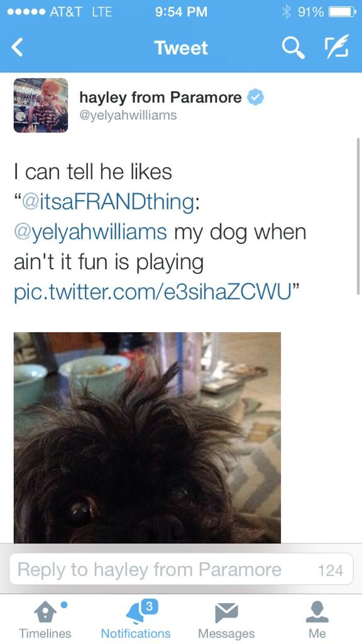Screen dimensions: 362x644
Task: Tap the compose tweet feather icon
Action: [337, 47]
